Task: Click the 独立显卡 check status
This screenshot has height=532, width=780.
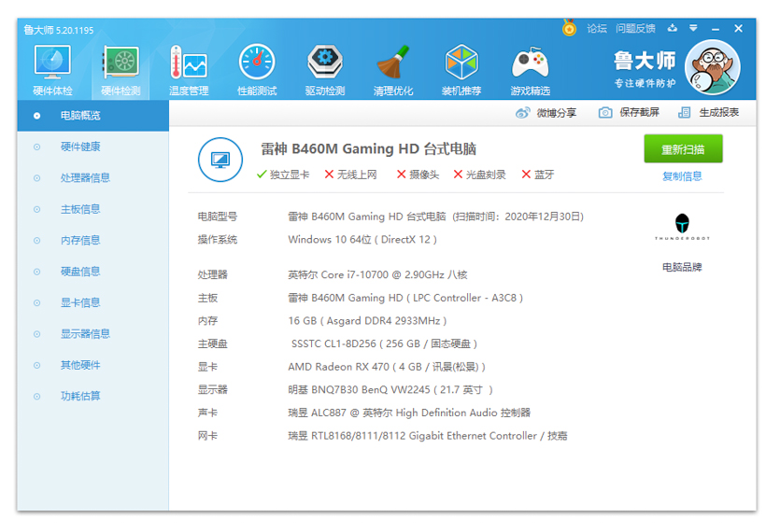Action: [x=282, y=175]
